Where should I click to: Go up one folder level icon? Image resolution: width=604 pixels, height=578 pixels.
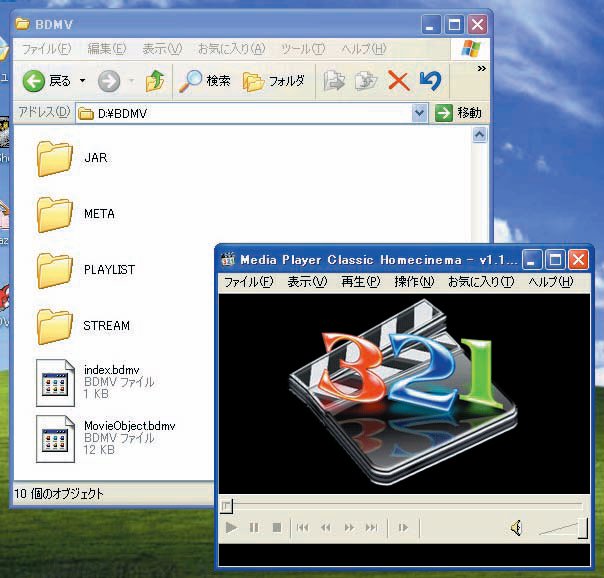[x=155, y=81]
